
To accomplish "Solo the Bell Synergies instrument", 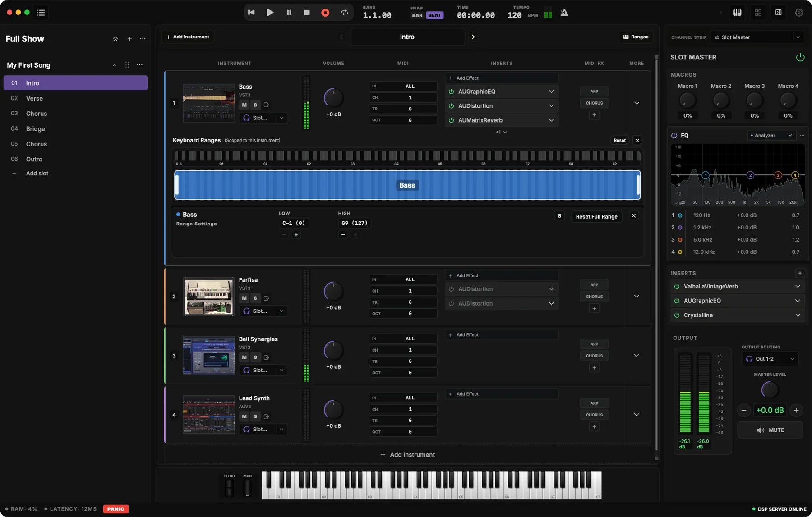I will click(255, 357).
